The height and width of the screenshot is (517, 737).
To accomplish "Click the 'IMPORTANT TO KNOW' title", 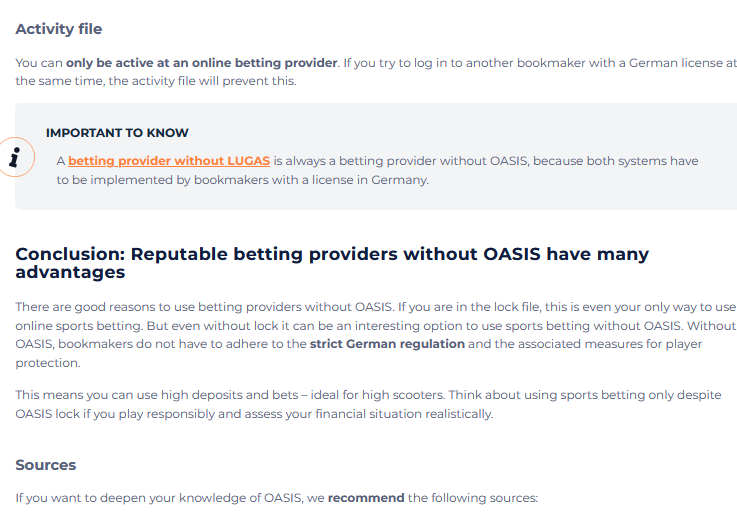I will click(117, 133).
